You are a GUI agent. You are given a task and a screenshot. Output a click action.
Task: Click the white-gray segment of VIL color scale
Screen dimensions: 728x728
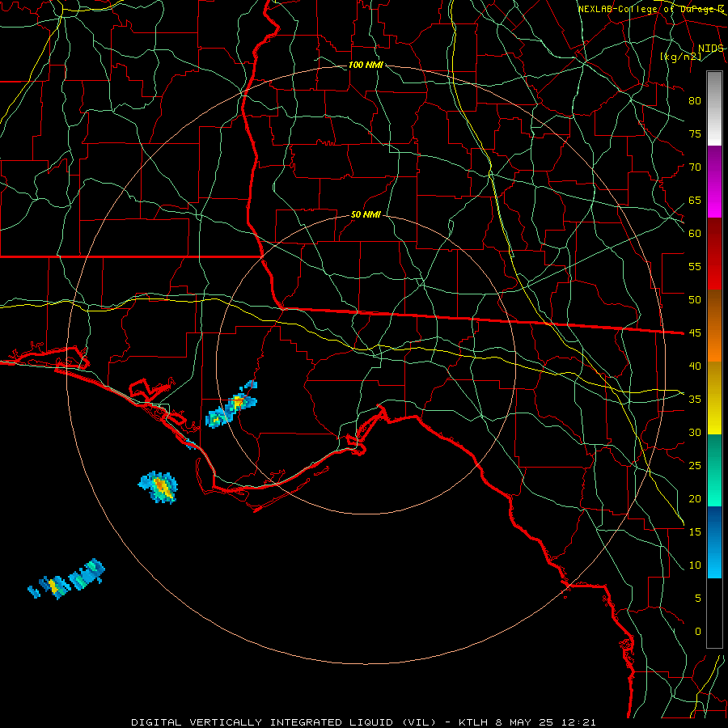(x=714, y=108)
